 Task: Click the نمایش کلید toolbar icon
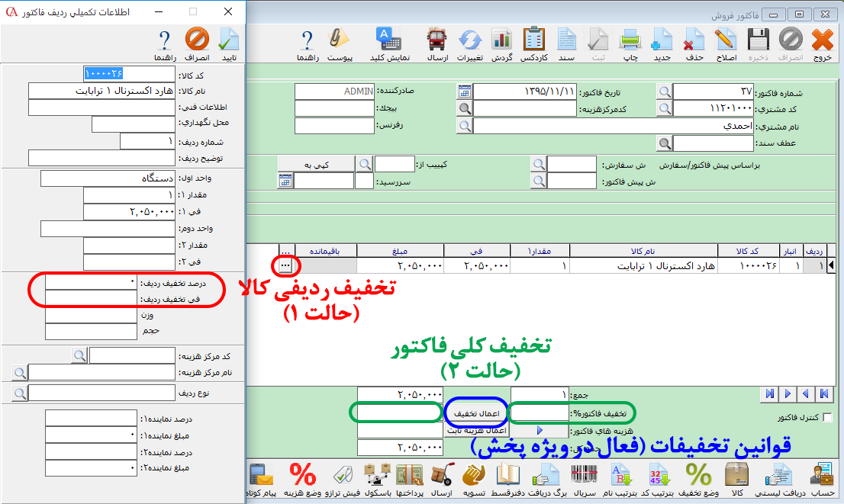point(387,40)
